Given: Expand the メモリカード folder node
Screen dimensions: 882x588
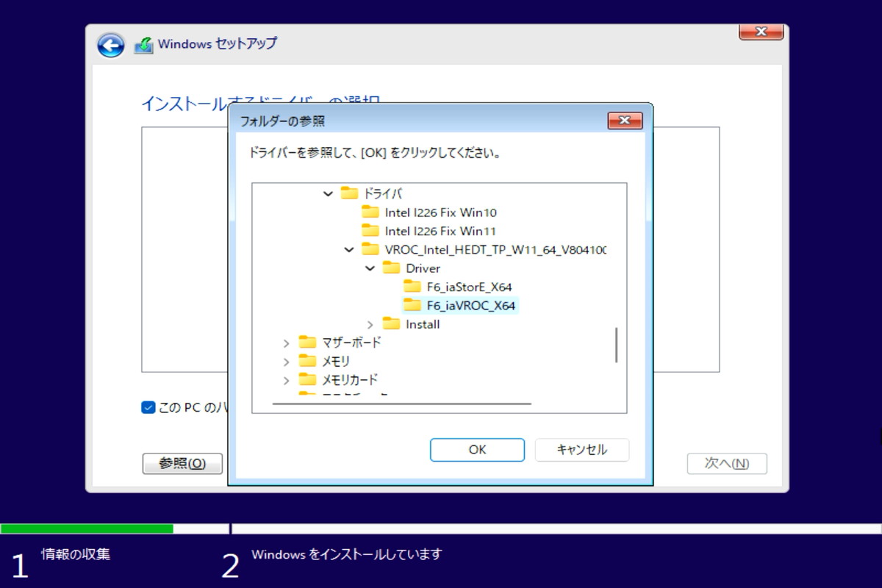Looking at the screenshot, I should coord(287,380).
